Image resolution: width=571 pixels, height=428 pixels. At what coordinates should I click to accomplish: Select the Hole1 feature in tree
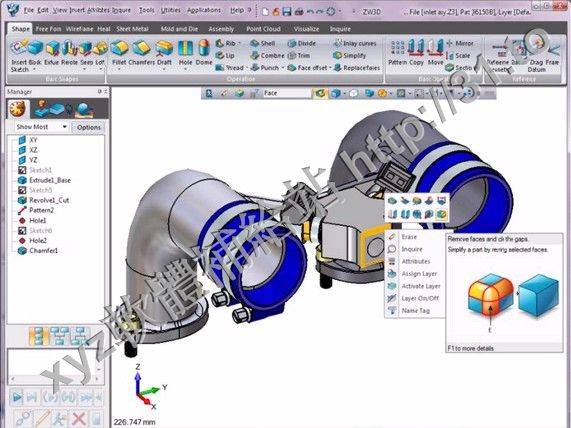click(32, 220)
